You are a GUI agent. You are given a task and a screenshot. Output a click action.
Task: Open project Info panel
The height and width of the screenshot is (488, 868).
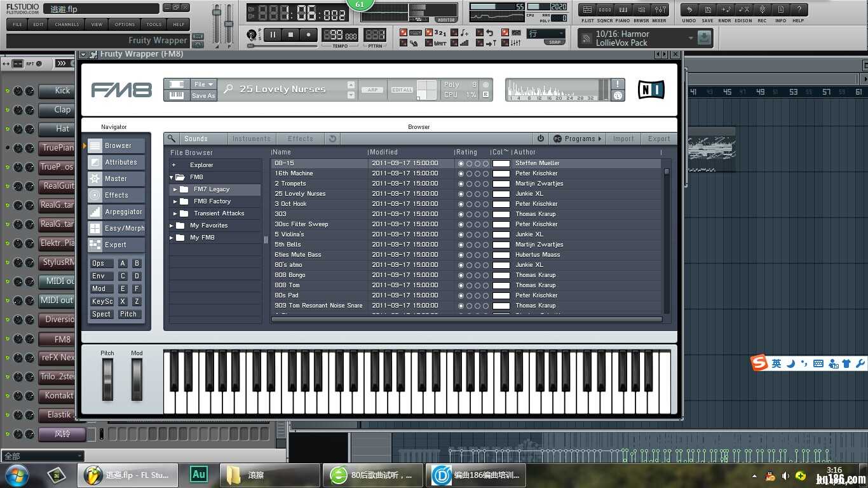780,10
